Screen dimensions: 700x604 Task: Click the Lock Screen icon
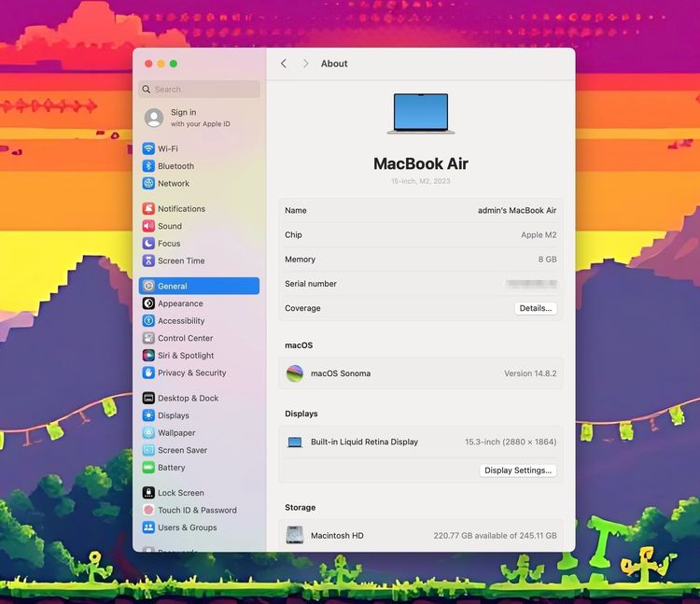[148, 492]
